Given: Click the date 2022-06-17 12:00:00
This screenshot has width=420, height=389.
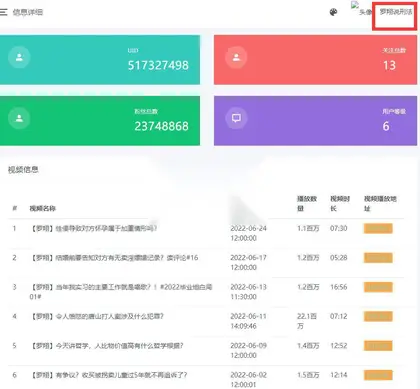Looking at the screenshot, I should (248, 262).
